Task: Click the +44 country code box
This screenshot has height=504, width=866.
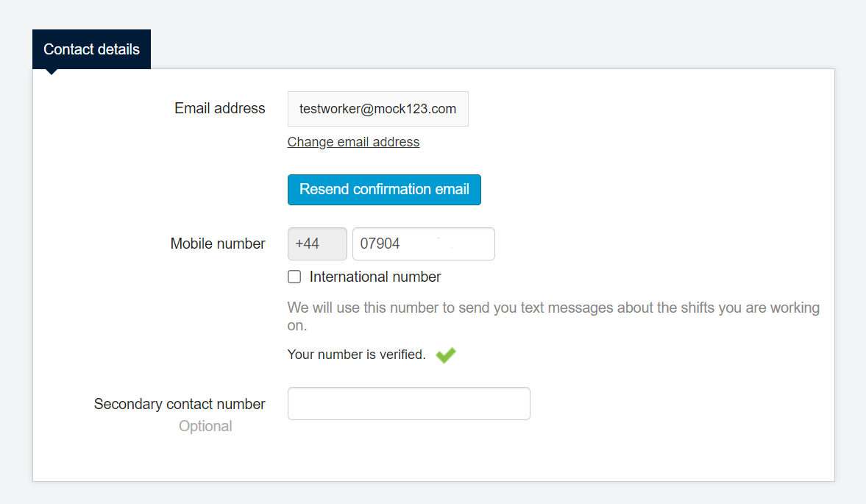Action: pos(317,244)
